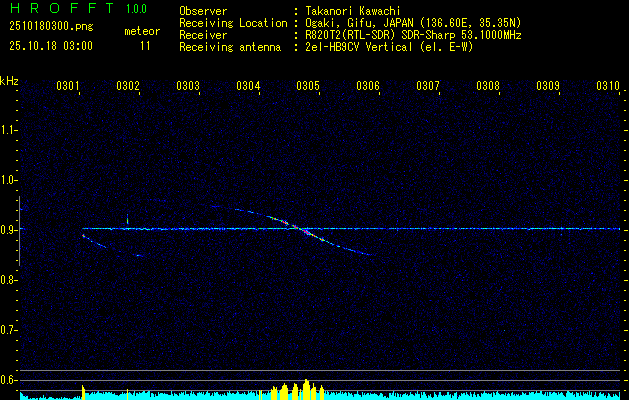Click the meteor count value 11
Screen dimensions: 629x400
click(x=145, y=46)
